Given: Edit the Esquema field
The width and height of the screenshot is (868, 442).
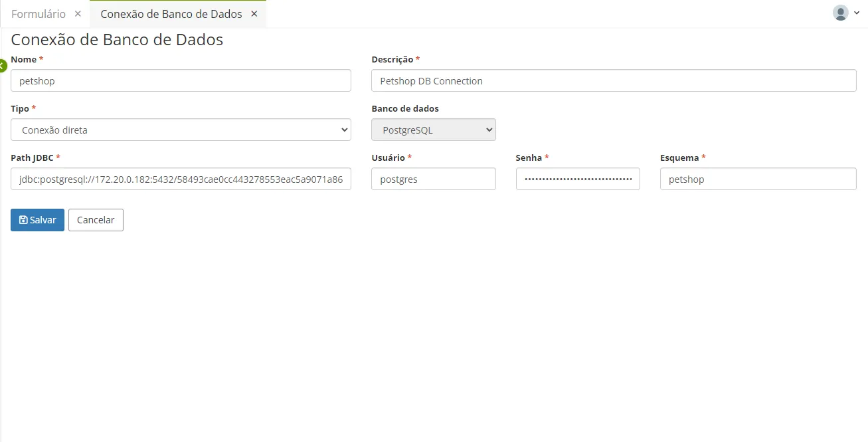Looking at the screenshot, I should click(758, 179).
